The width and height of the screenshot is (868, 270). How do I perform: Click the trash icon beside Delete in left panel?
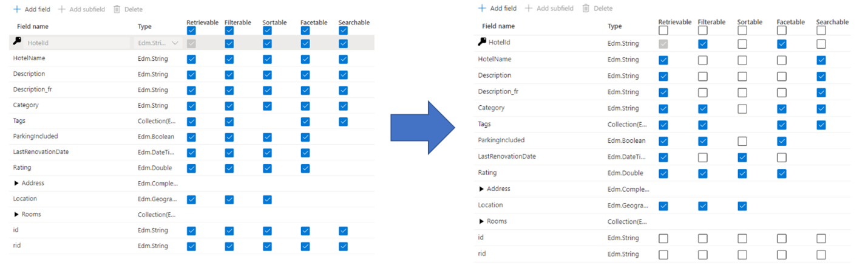point(117,9)
